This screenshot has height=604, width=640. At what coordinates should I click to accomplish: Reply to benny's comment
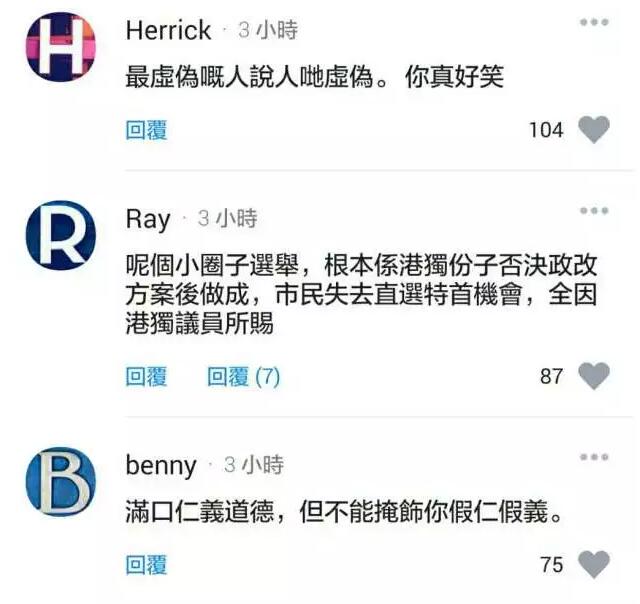[146, 565]
